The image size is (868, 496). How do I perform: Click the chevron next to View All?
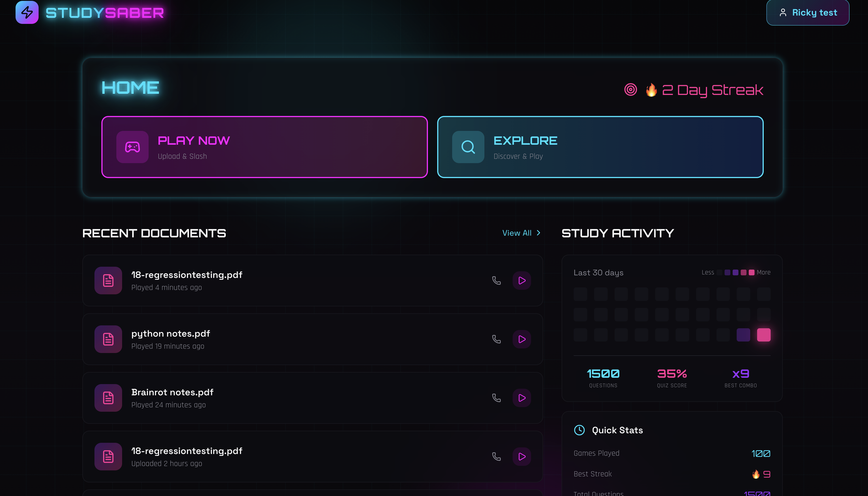tap(538, 233)
